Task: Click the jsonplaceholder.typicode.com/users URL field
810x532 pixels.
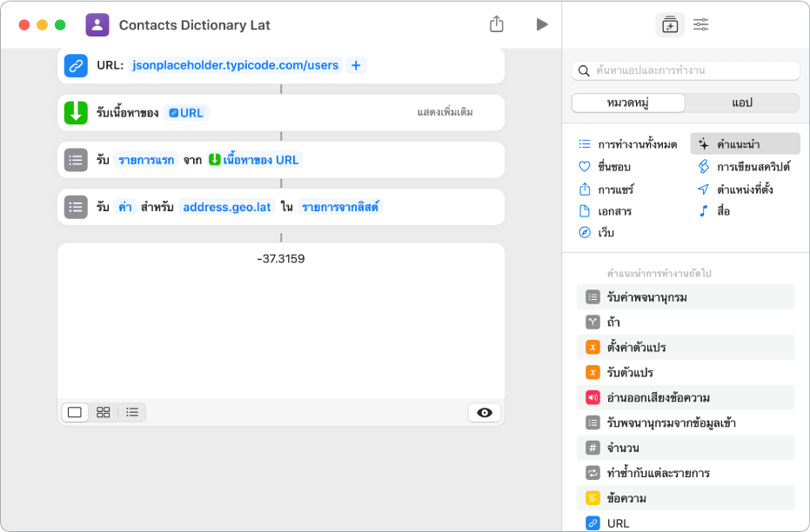Action: (235, 65)
